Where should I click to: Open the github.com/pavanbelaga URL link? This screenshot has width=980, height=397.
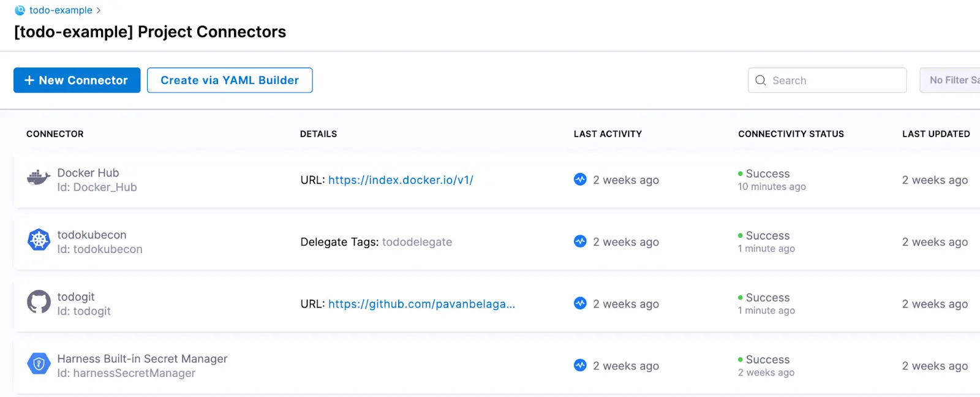click(421, 304)
